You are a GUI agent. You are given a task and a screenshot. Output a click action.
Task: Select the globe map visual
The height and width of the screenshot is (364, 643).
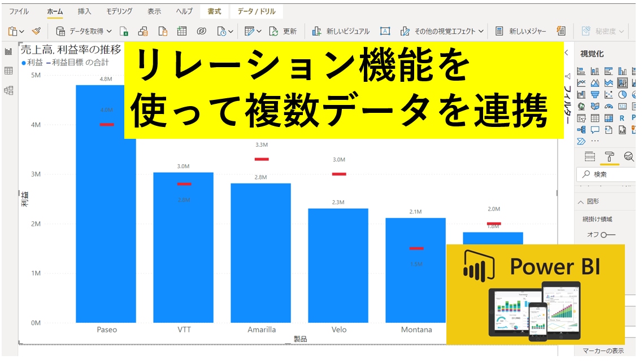coord(581,106)
